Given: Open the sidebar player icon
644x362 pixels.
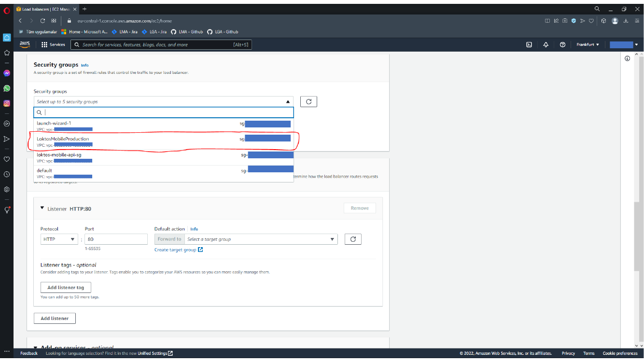Looking at the screenshot, I should (x=7, y=124).
